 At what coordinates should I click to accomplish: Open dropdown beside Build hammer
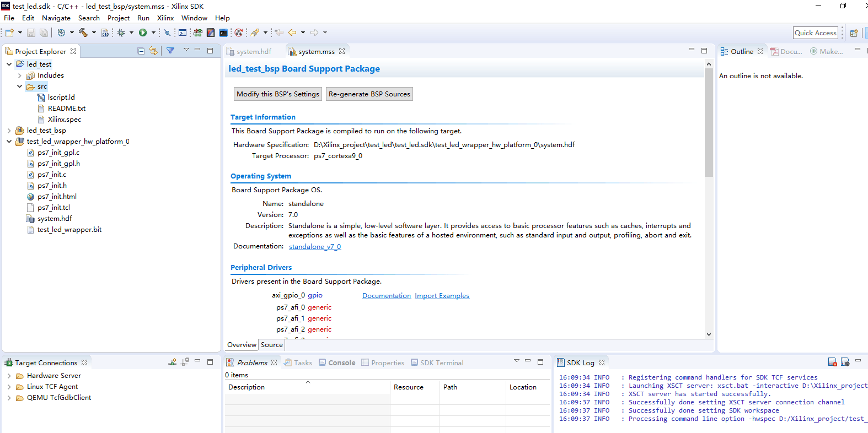tap(94, 33)
